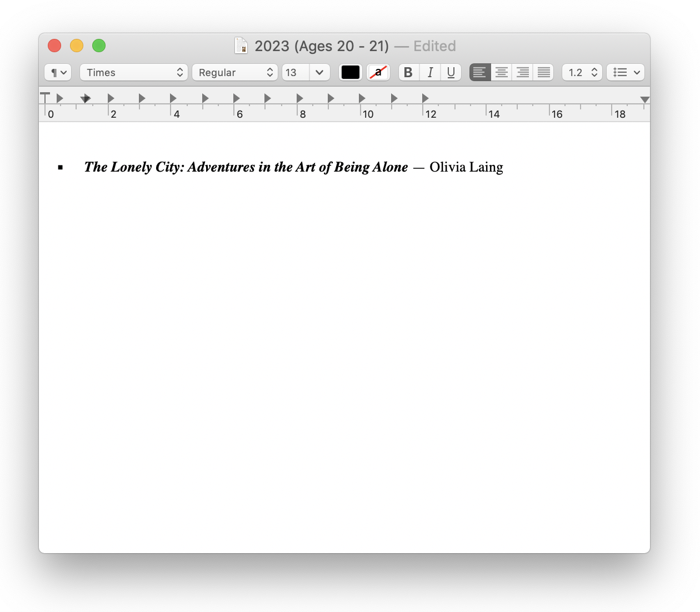
Task: Open the 1.2 line spacing dropdown
Action: click(582, 73)
